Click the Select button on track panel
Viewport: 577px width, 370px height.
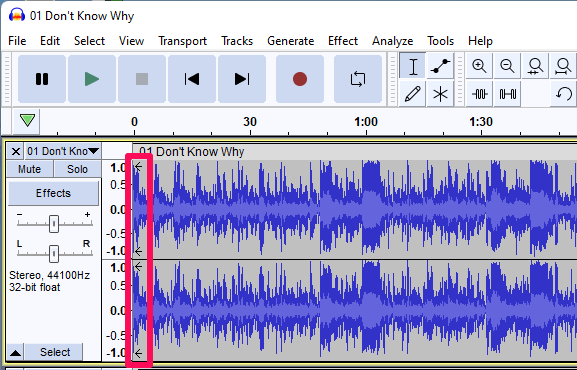[55, 352]
